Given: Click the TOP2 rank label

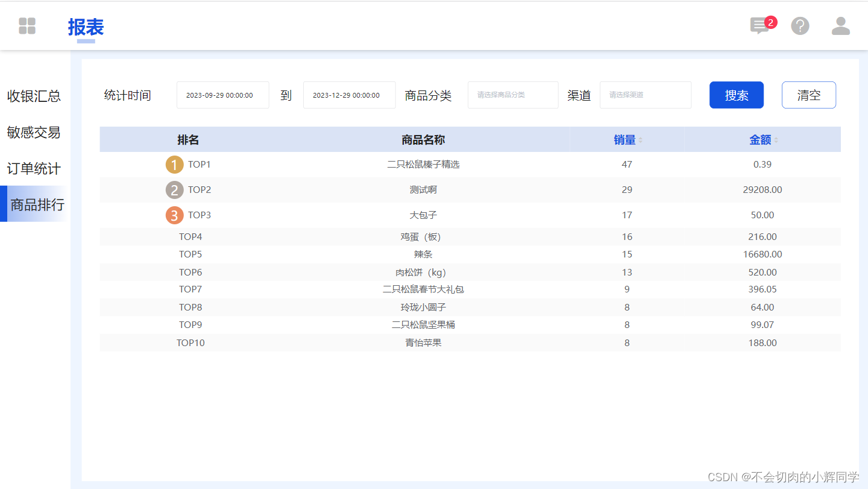Looking at the screenshot, I should click(x=200, y=190).
